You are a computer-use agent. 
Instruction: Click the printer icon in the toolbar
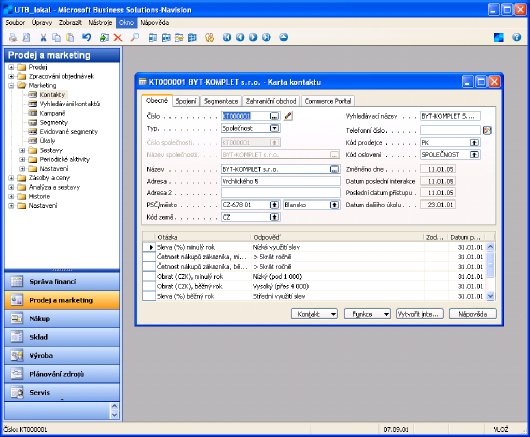[x=13, y=38]
